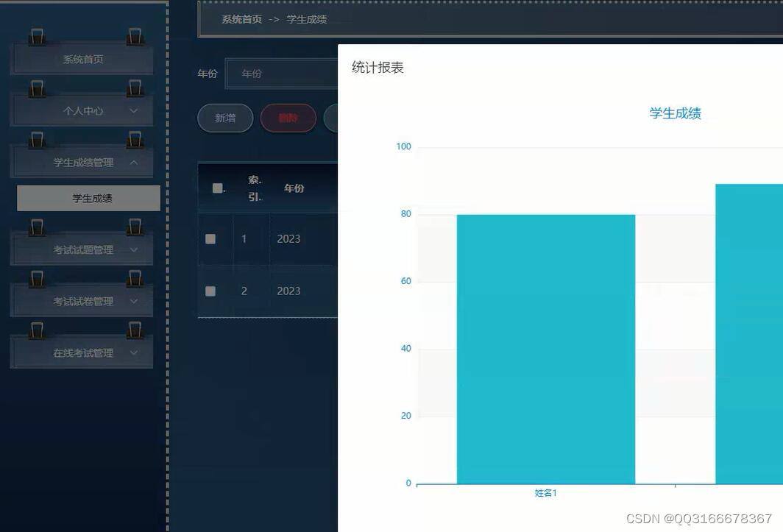Click the 考试试卷管理 sidebar icon
Viewport: 783px width, 532px height.
click(x=38, y=280)
